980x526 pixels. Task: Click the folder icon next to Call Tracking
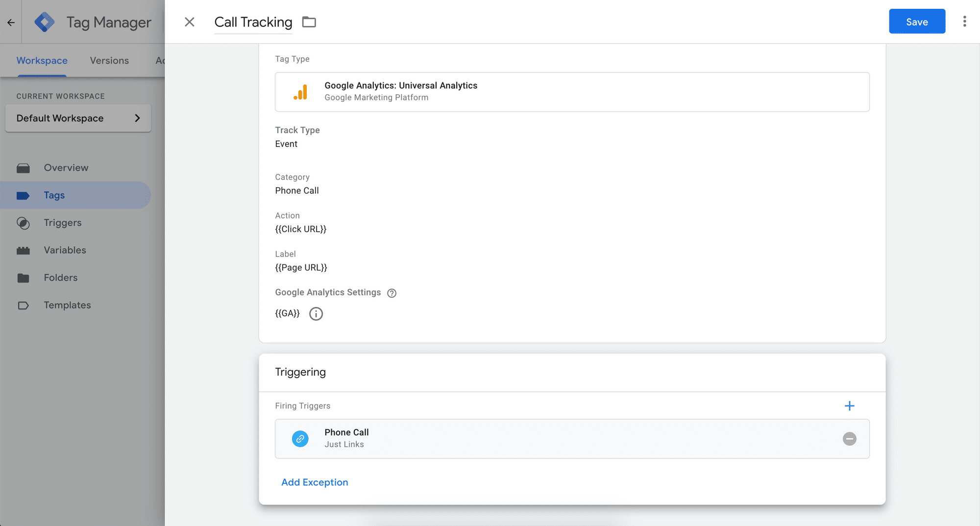click(309, 22)
